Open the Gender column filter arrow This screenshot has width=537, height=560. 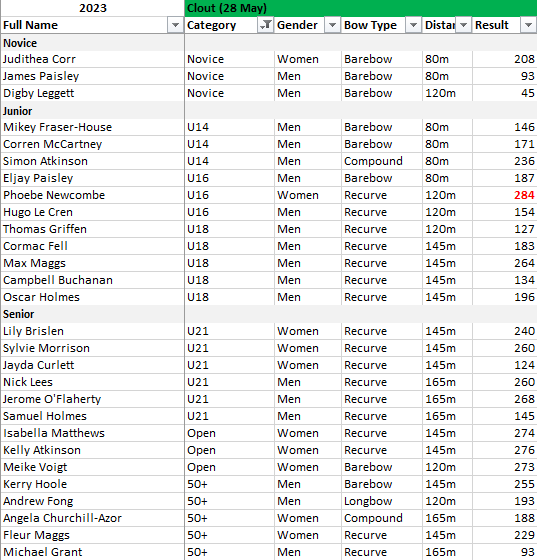tap(332, 25)
